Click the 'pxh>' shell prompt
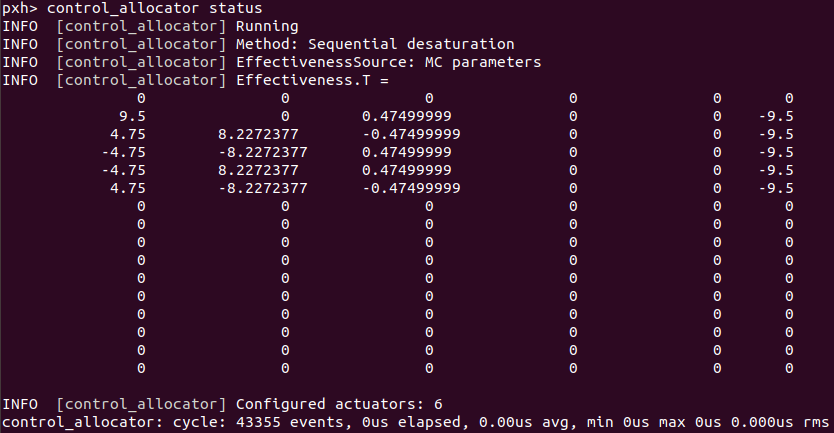Viewport: 834px width, 433px height. tap(20, 9)
